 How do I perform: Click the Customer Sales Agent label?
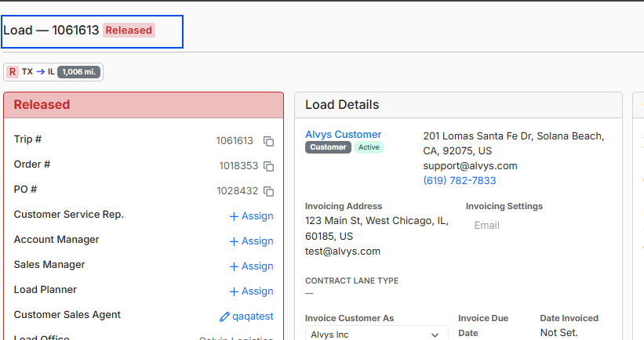67,315
